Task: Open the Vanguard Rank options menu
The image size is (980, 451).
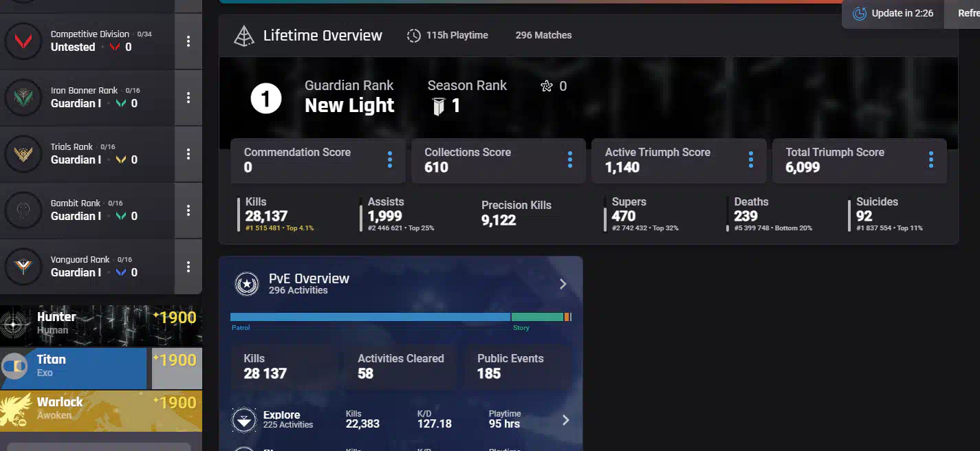Action: click(188, 267)
